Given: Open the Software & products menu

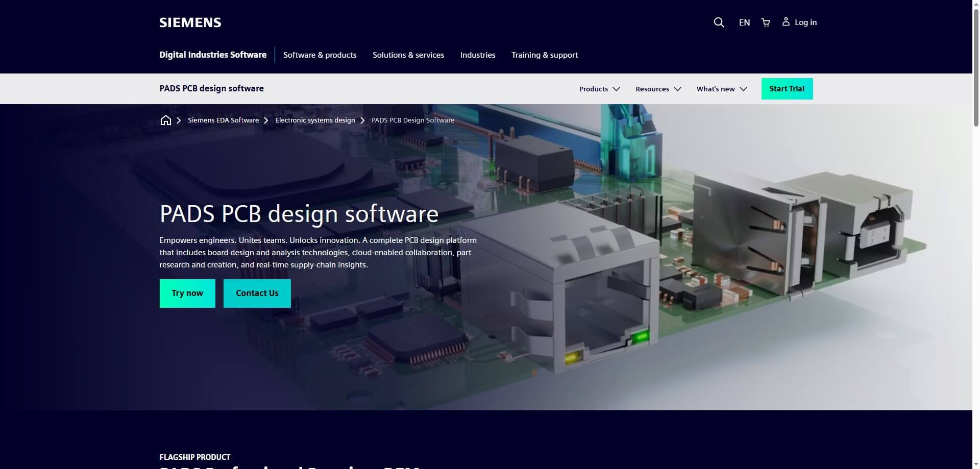Looking at the screenshot, I should pos(320,55).
